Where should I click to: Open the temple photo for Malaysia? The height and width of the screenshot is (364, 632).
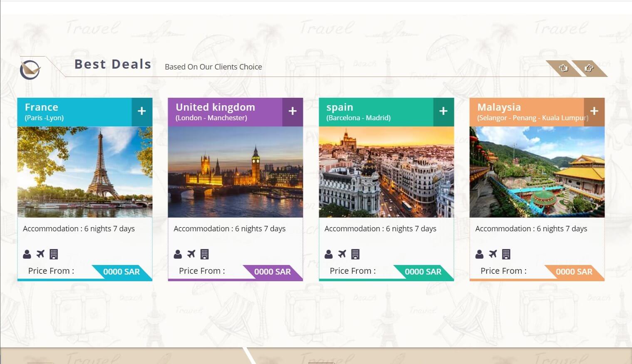coord(537,172)
